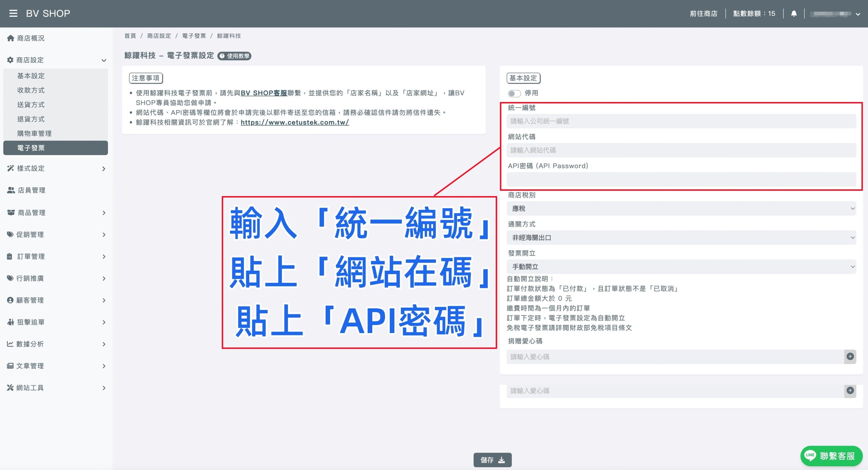The height and width of the screenshot is (470, 868).
Task: Click the chart icon beside 數據分析
Action: (x=10, y=344)
